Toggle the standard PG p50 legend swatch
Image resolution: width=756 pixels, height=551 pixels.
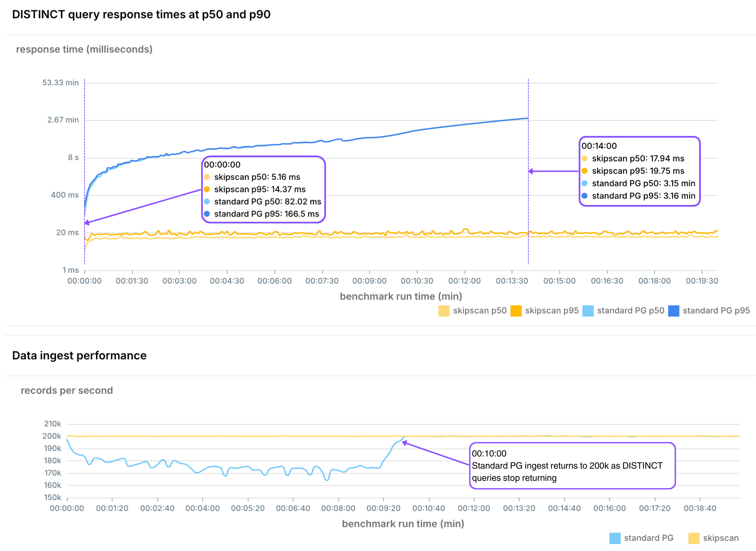(x=588, y=311)
